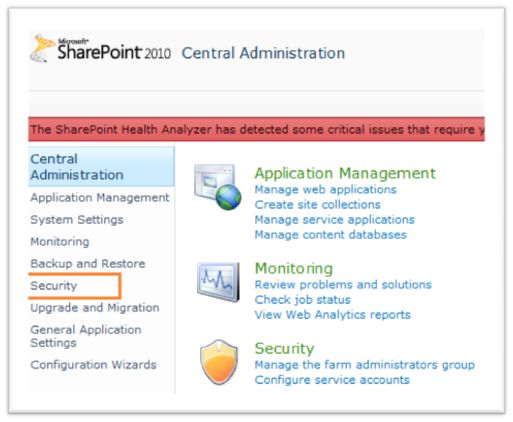Open the Manage content databases link

331,235
